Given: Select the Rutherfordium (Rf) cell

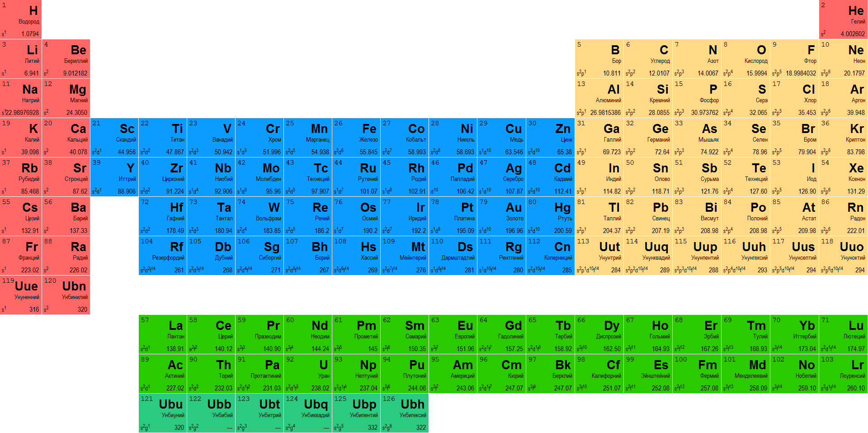Looking at the screenshot, I should [163, 256].
